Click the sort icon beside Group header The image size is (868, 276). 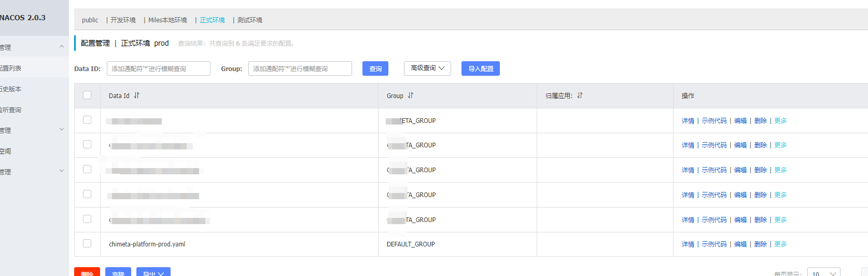(x=411, y=95)
